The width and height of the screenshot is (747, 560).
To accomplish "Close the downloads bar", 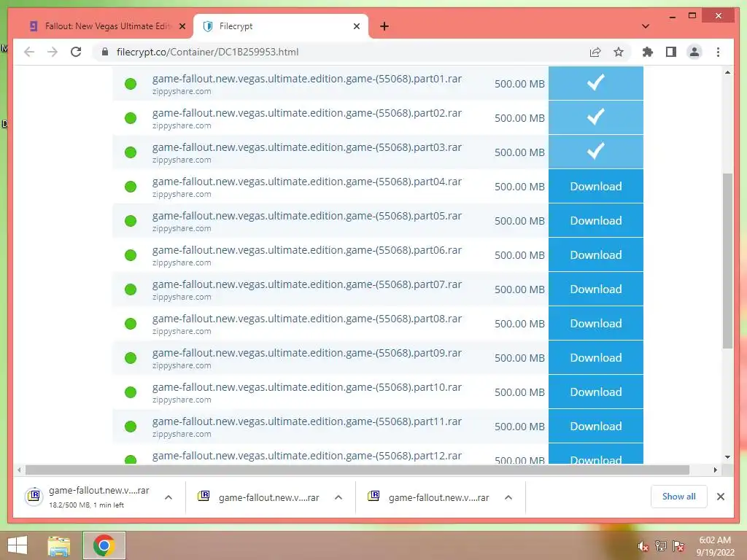I will [x=720, y=497].
